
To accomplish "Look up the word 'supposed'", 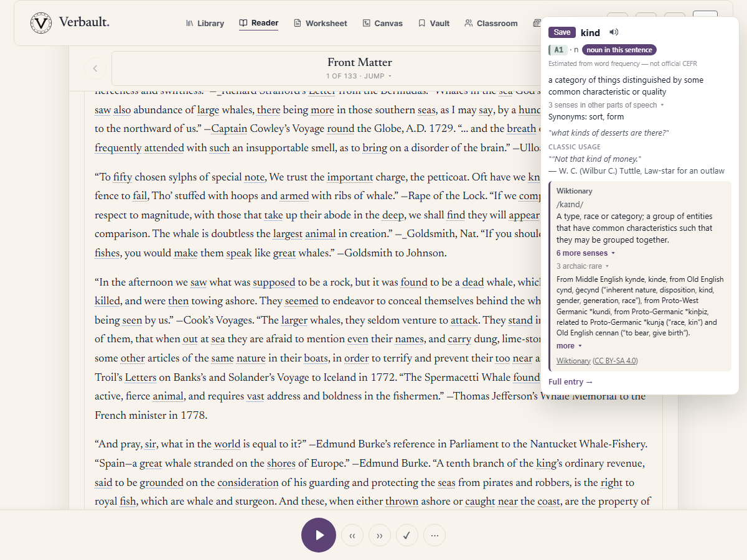I will 274,282.
